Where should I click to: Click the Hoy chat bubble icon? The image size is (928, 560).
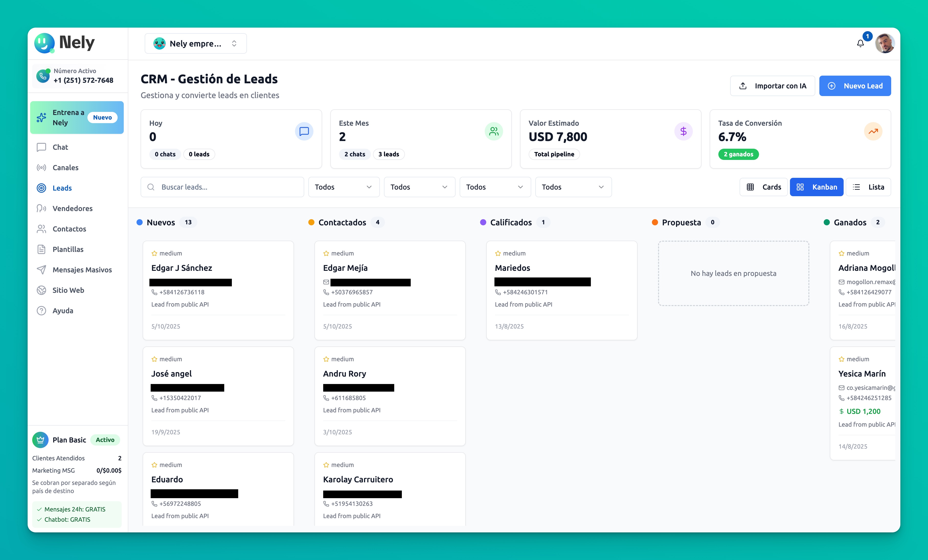pyautogui.click(x=304, y=131)
